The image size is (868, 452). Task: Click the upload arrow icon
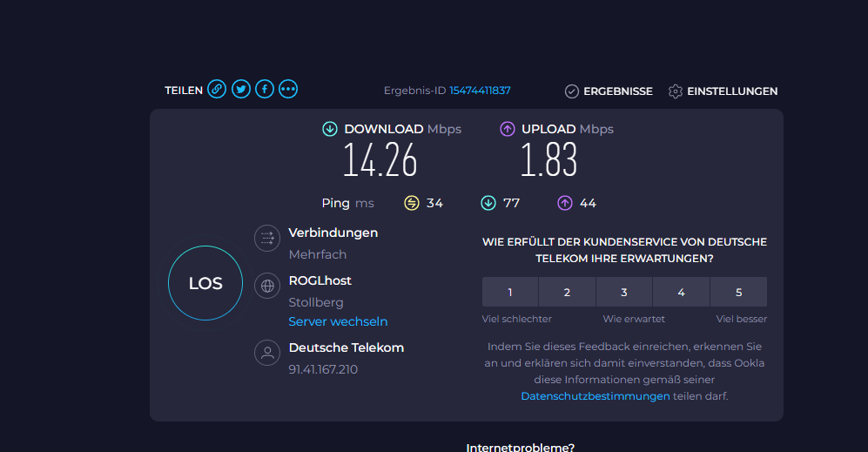point(508,129)
